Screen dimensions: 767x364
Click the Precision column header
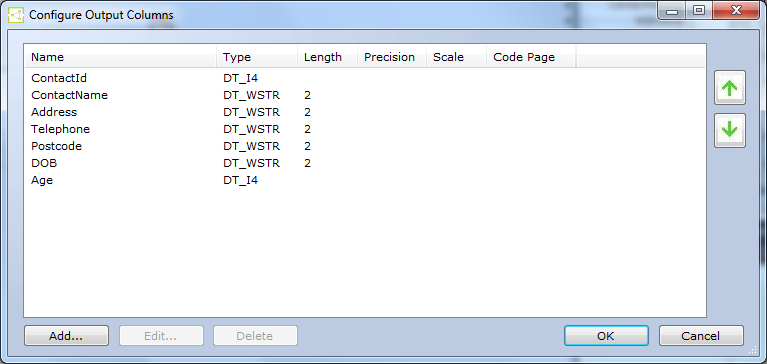click(x=392, y=57)
